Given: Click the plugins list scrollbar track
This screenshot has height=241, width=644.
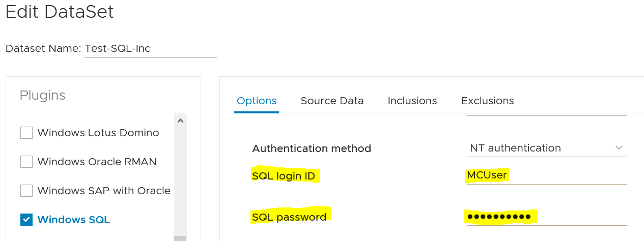Looking at the screenshot, I should 180,178.
